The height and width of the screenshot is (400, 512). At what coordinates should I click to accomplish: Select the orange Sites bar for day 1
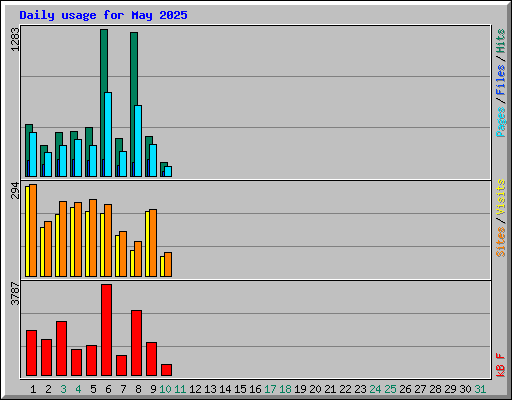[33, 230]
